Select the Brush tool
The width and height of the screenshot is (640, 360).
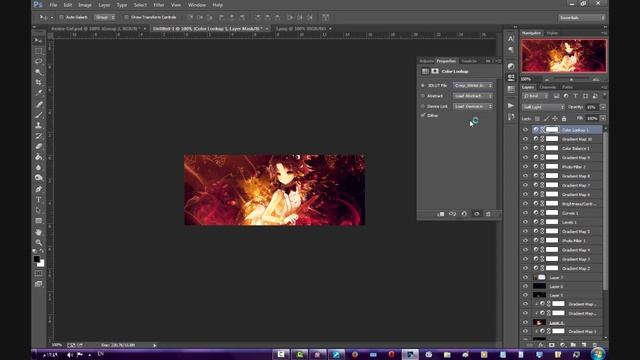click(x=38, y=115)
